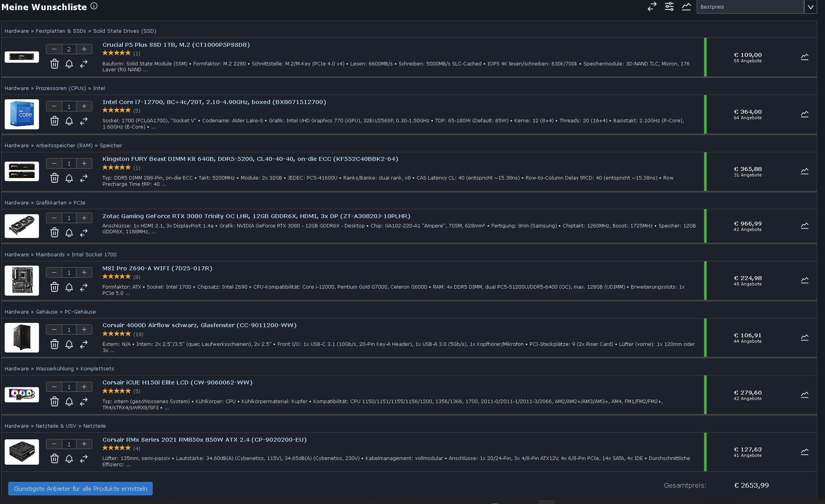Open price history for Zotac RTX 3080
Viewport: 825px width, 504px height.
(x=804, y=226)
